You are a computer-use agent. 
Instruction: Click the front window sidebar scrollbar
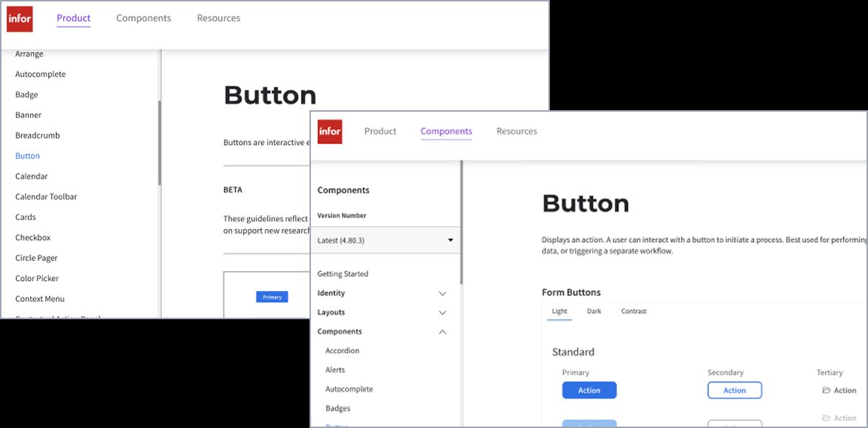click(461, 222)
